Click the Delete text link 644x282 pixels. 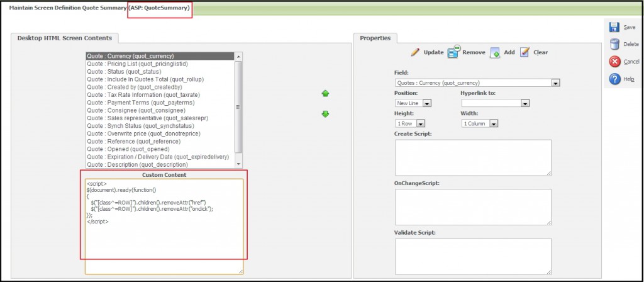tap(631, 44)
